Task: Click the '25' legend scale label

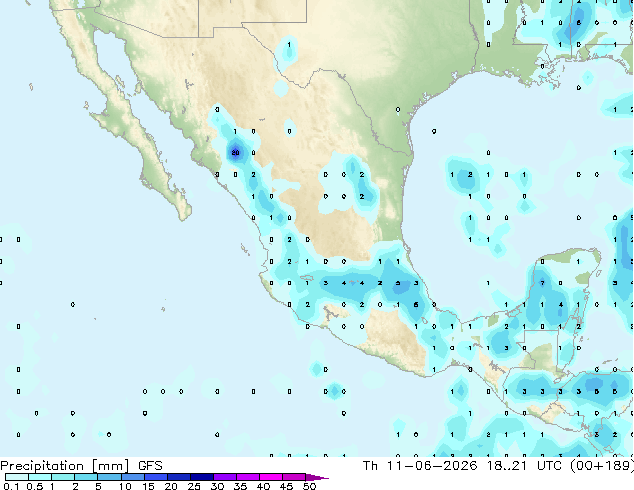Action: tap(194, 486)
